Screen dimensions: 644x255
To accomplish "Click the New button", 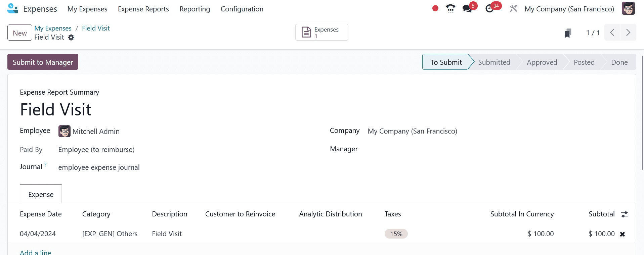I will [x=20, y=33].
